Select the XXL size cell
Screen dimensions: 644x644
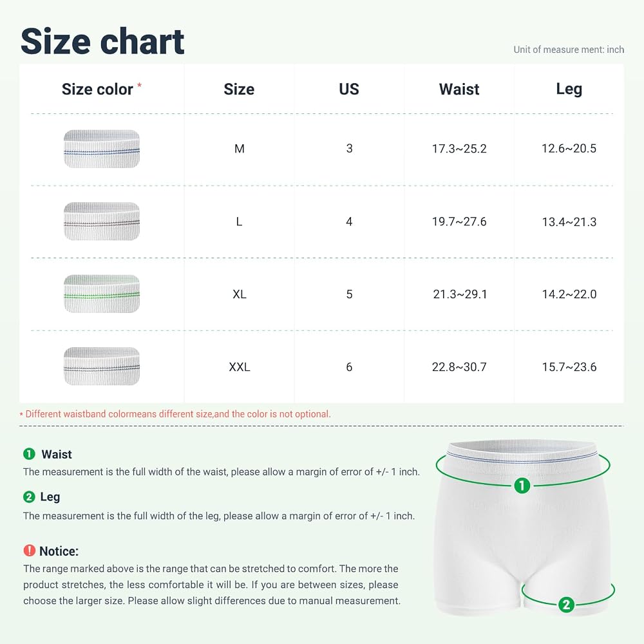pyautogui.click(x=240, y=367)
